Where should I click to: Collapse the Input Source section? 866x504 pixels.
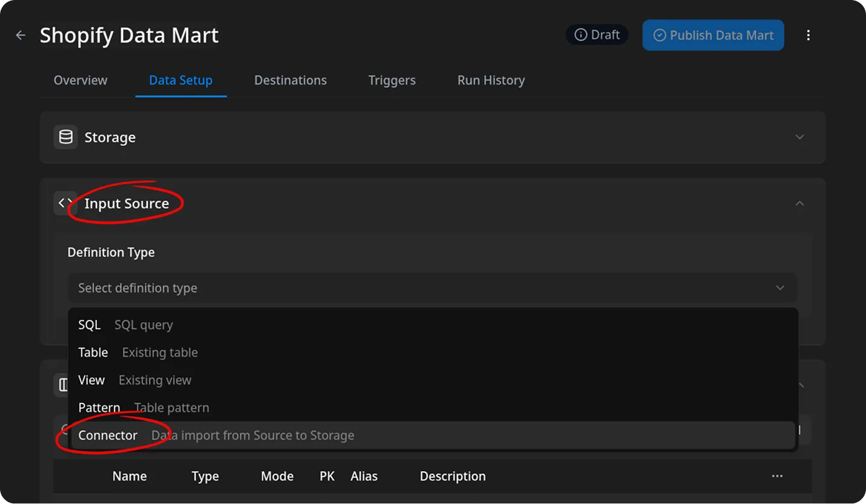pos(799,203)
